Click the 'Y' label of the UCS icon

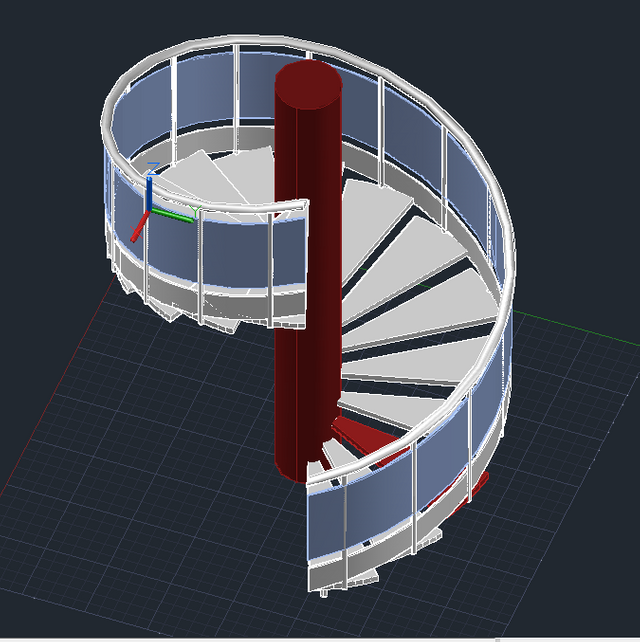[196, 211]
